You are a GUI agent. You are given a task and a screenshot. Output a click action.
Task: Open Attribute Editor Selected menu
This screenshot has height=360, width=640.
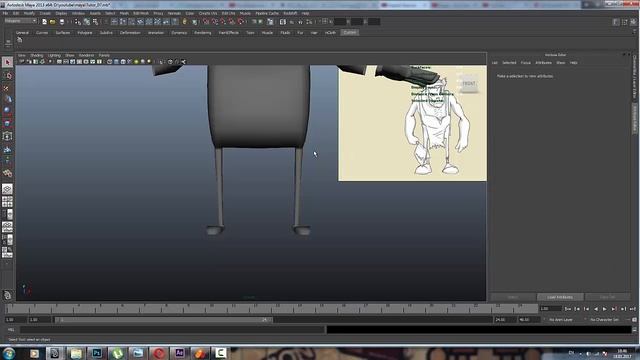[509, 63]
